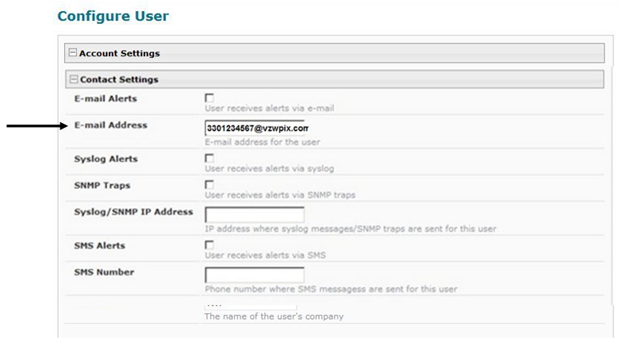Click the SMS Number input field

click(x=255, y=275)
